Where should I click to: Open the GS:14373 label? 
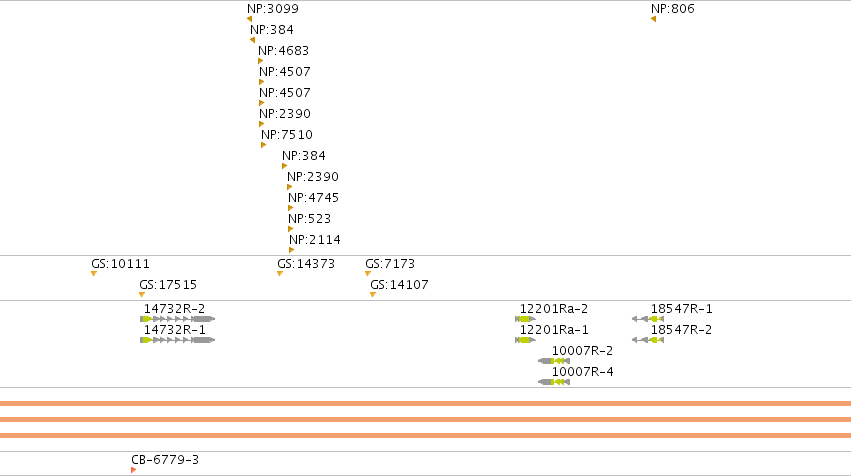click(x=306, y=264)
